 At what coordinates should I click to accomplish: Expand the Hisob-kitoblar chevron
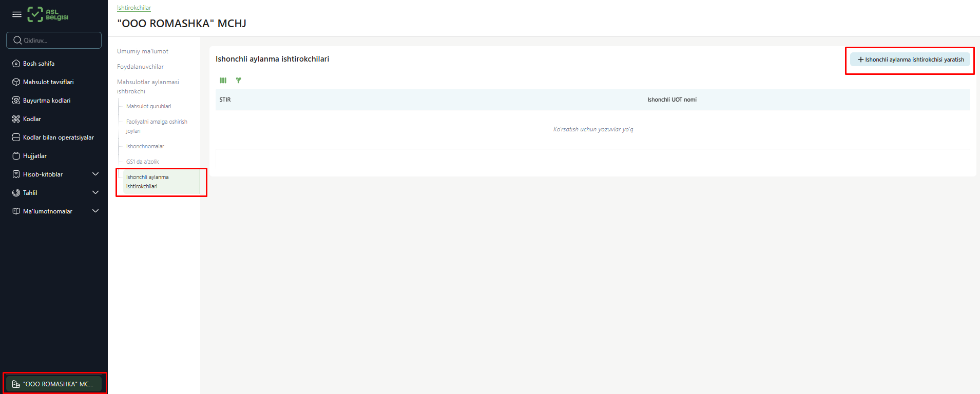(95, 174)
